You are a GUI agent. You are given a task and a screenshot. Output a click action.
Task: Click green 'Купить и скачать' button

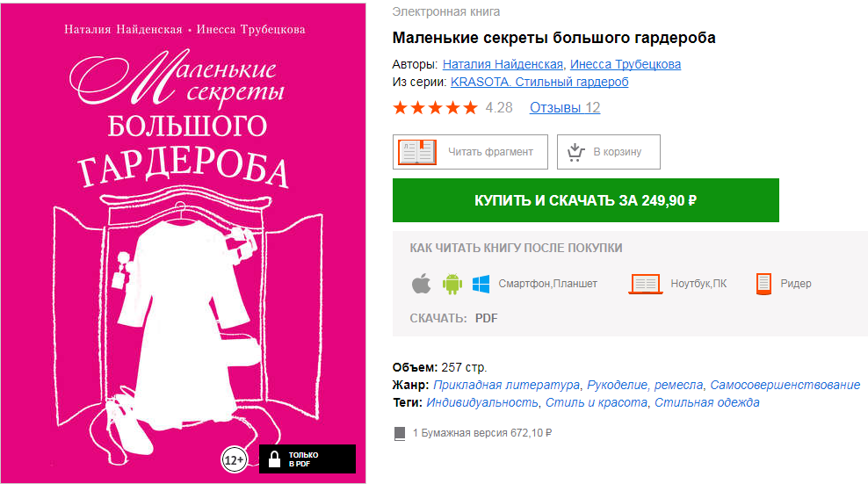coord(586,200)
